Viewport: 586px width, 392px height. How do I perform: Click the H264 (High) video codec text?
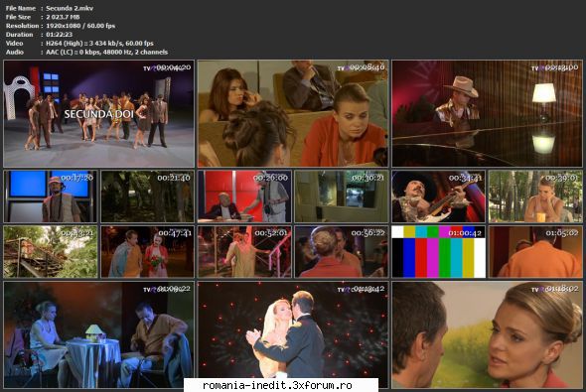point(99,44)
